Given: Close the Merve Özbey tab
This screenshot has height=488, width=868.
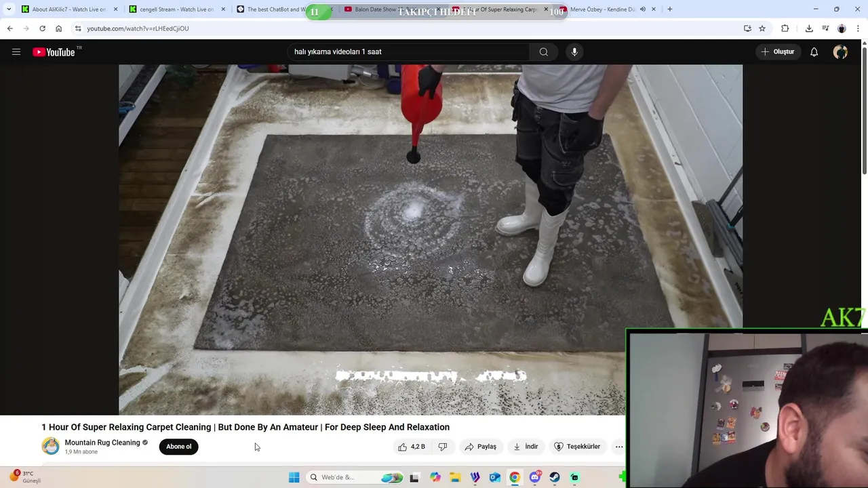Looking at the screenshot, I should click(653, 9).
